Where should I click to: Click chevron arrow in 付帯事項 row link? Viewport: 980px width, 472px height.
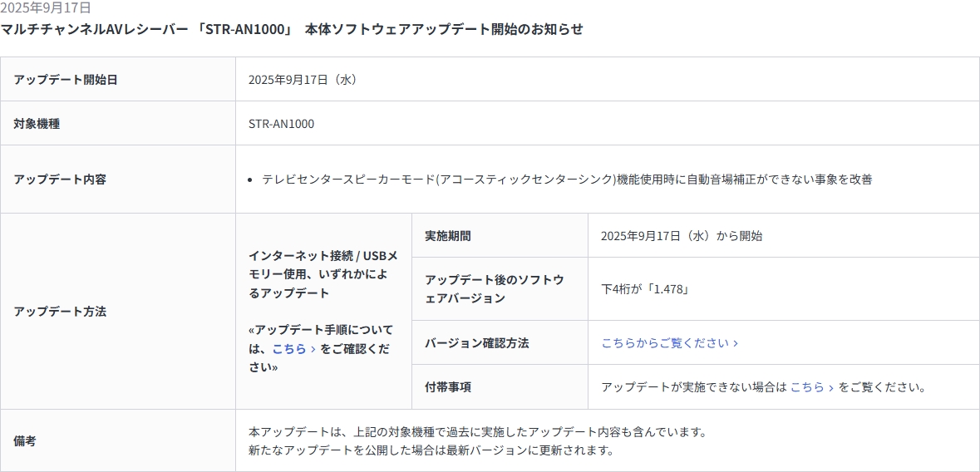(830, 387)
